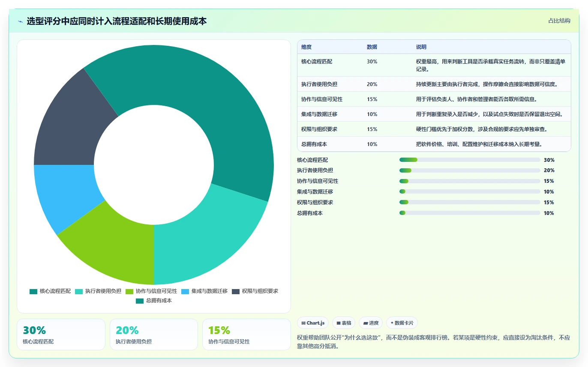The height and width of the screenshot is (367, 588).
Task: Click the 20% value in the table
Action: 372,84
